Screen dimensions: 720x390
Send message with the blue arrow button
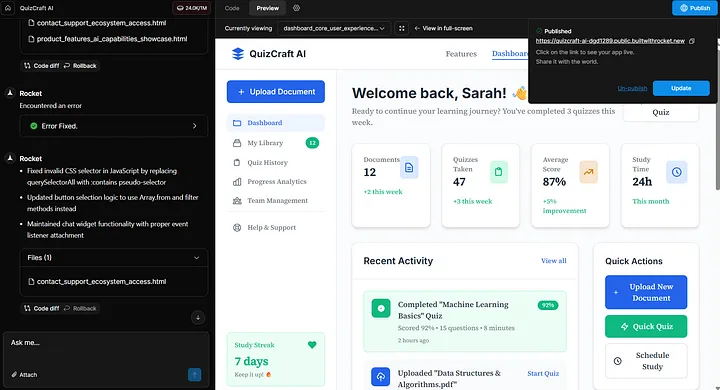click(x=194, y=375)
